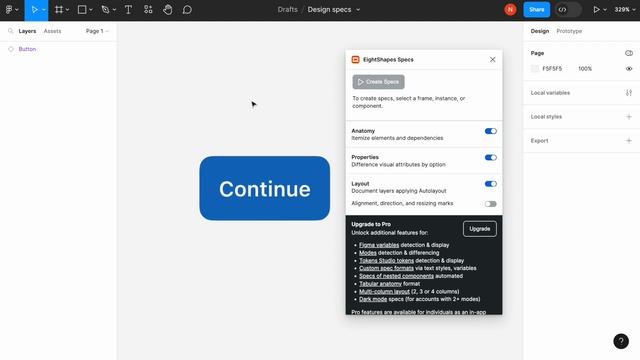Open Local variables settings icon

629,93
